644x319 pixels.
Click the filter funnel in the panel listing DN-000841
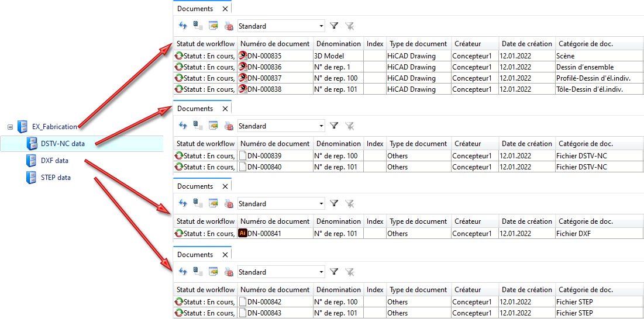pyautogui.click(x=335, y=203)
